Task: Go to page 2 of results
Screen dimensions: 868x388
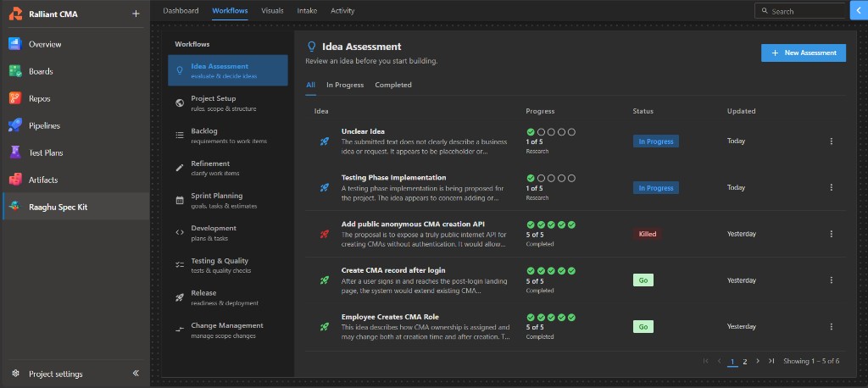Action: click(744, 362)
